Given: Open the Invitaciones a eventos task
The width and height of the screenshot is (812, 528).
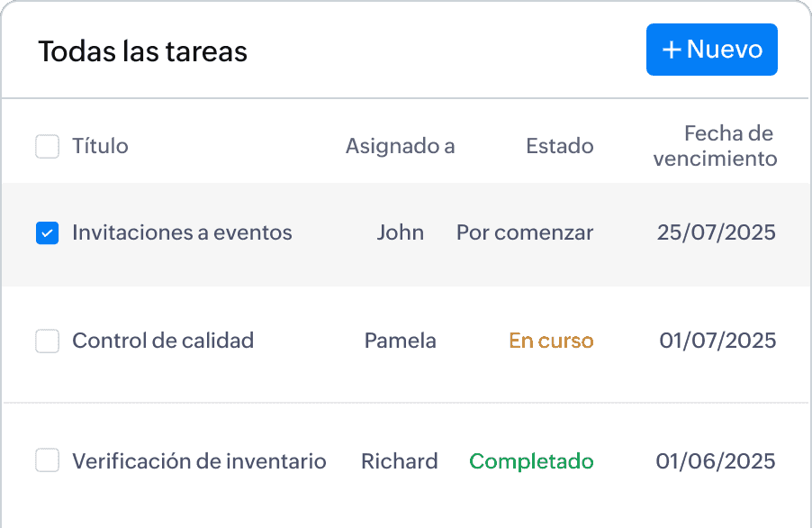Looking at the screenshot, I should pyautogui.click(x=182, y=232).
